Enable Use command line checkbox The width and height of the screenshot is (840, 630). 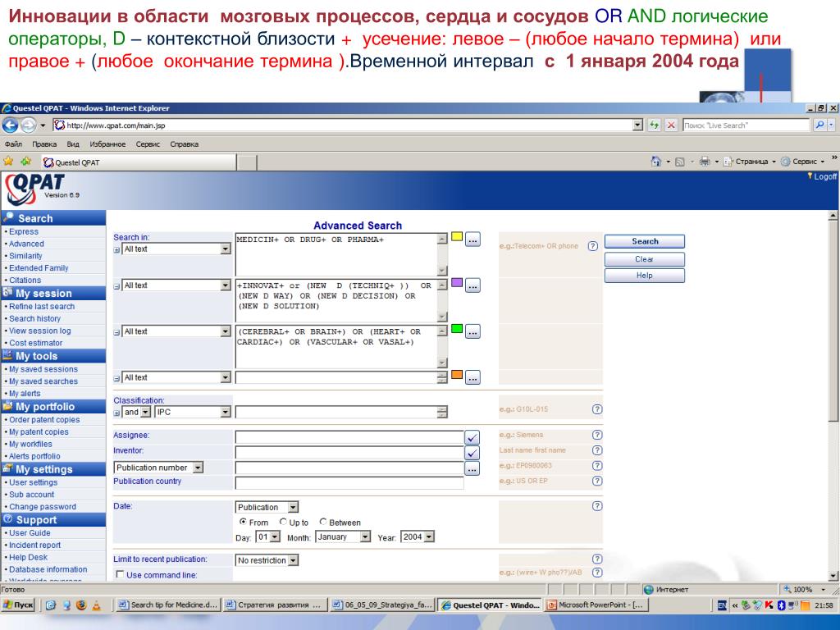coord(120,575)
